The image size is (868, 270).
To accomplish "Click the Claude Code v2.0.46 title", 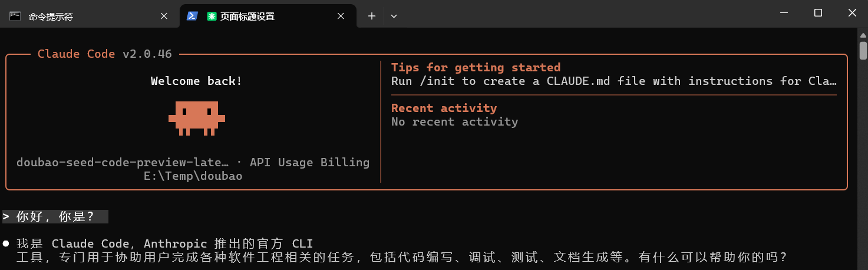I will point(104,54).
